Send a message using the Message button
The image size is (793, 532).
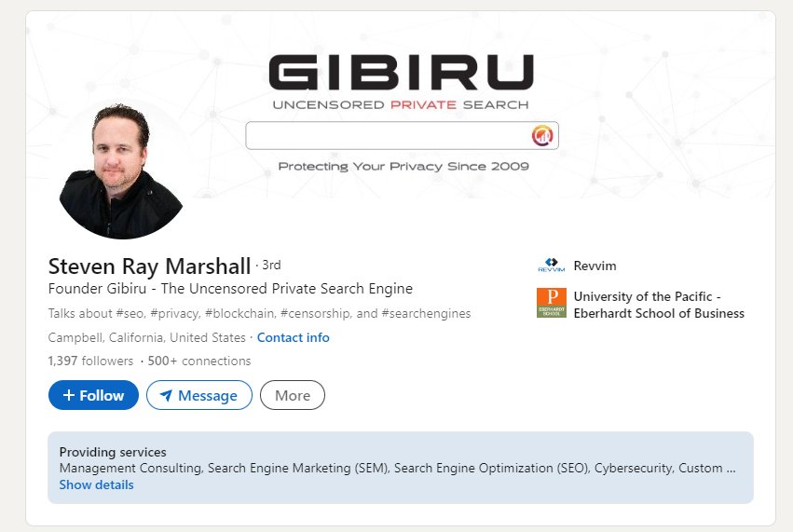point(198,396)
